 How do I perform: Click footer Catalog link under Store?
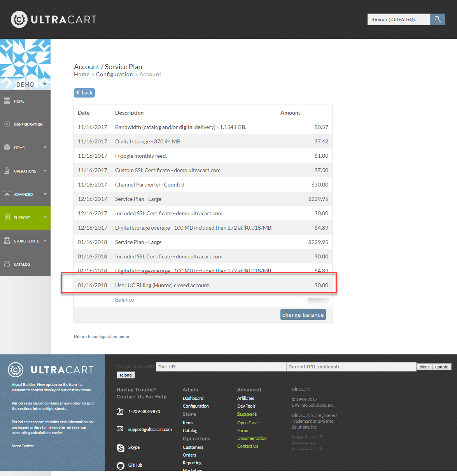pyautogui.click(x=190, y=431)
